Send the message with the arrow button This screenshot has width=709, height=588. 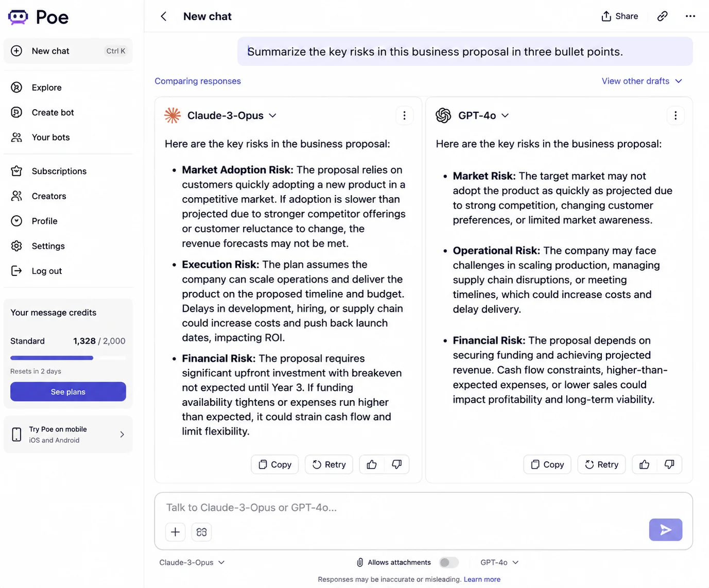(666, 530)
